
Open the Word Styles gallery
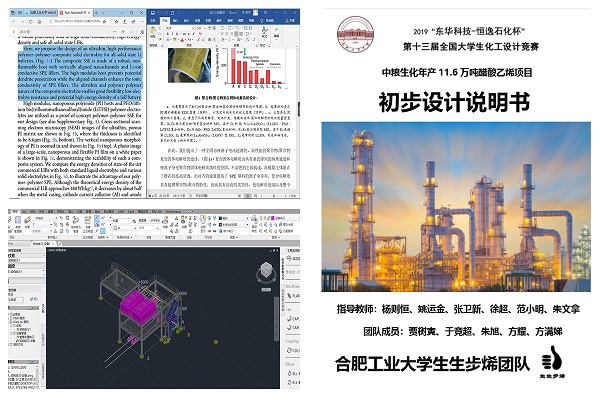pyautogui.click(x=264, y=33)
